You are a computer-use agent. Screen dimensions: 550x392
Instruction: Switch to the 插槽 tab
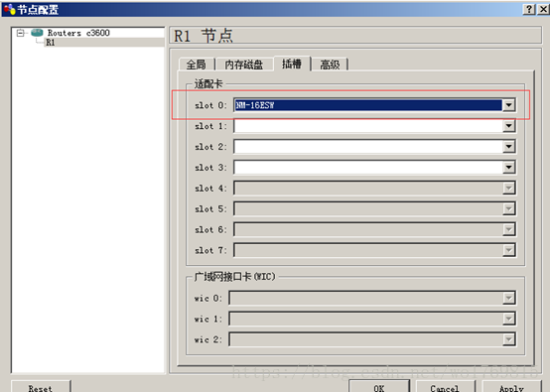click(292, 64)
